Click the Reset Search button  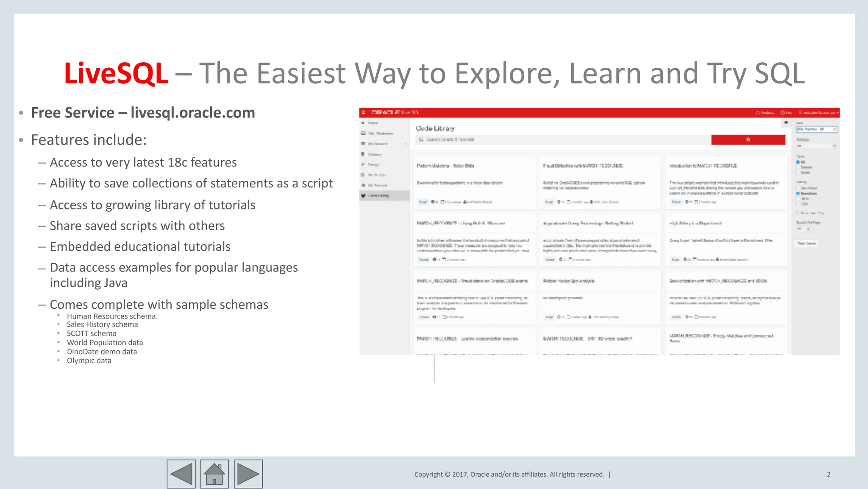806,243
